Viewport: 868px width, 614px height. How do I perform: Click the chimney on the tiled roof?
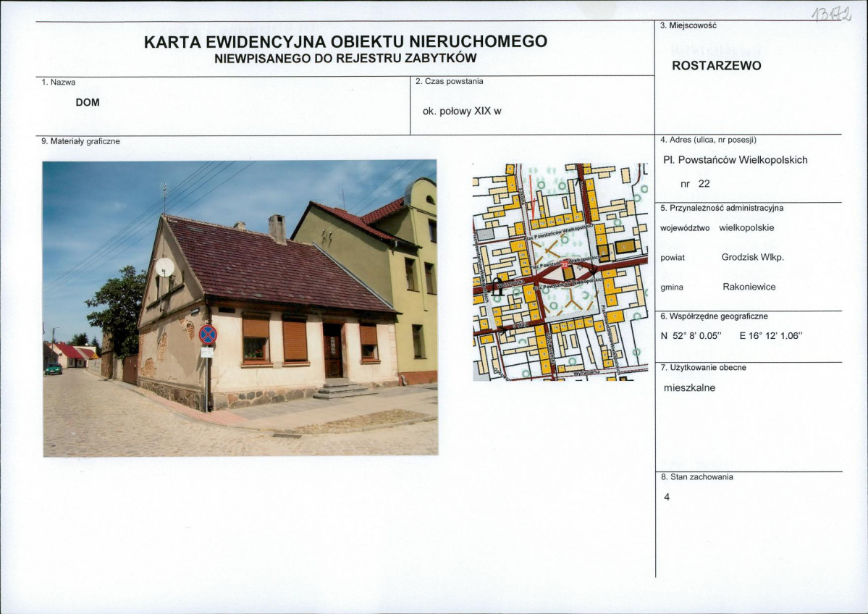[x=277, y=228]
